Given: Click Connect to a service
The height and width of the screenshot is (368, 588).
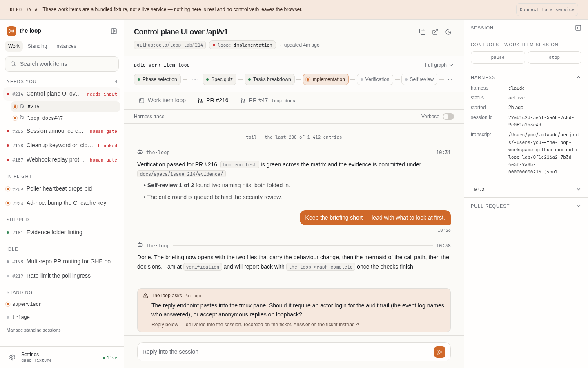Looking at the screenshot, I should (547, 9).
